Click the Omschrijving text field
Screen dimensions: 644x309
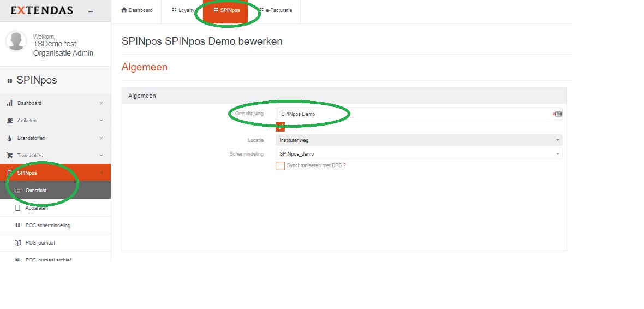point(419,114)
